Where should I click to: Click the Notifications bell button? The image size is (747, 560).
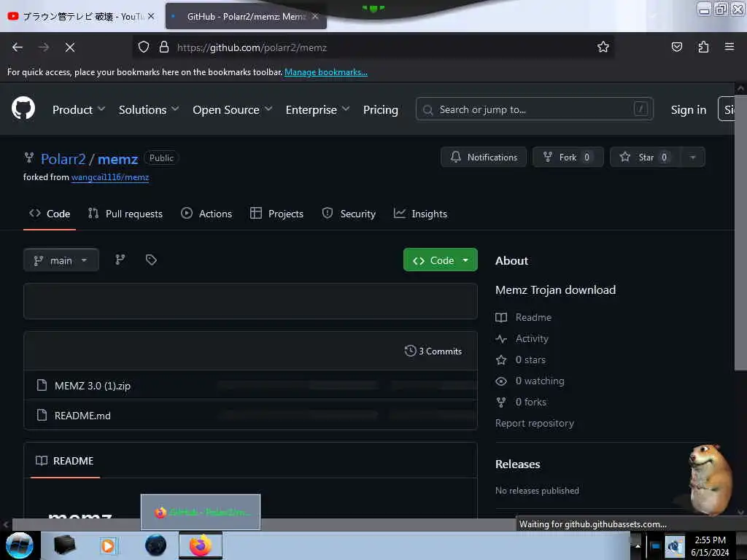click(484, 157)
